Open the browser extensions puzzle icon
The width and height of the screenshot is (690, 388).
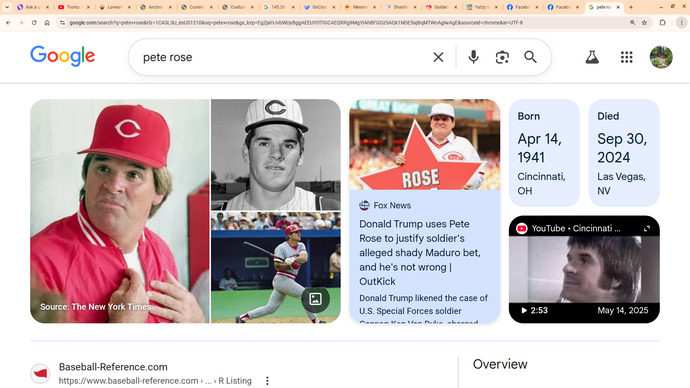point(662,22)
